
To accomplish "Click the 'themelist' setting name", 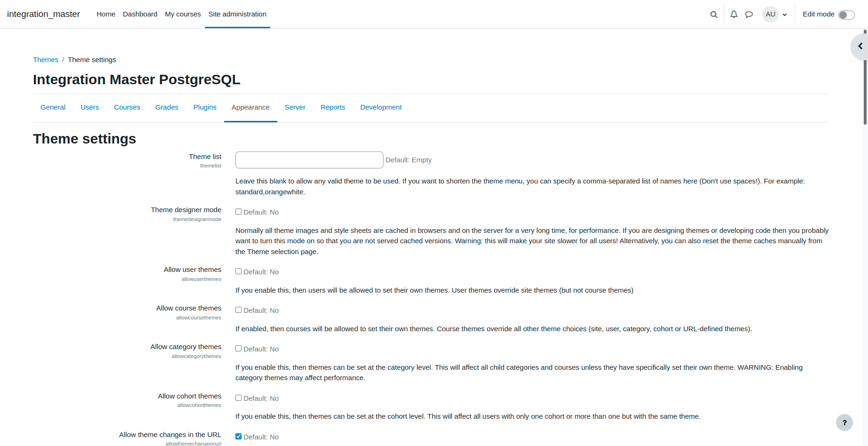I will coord(211,166).
